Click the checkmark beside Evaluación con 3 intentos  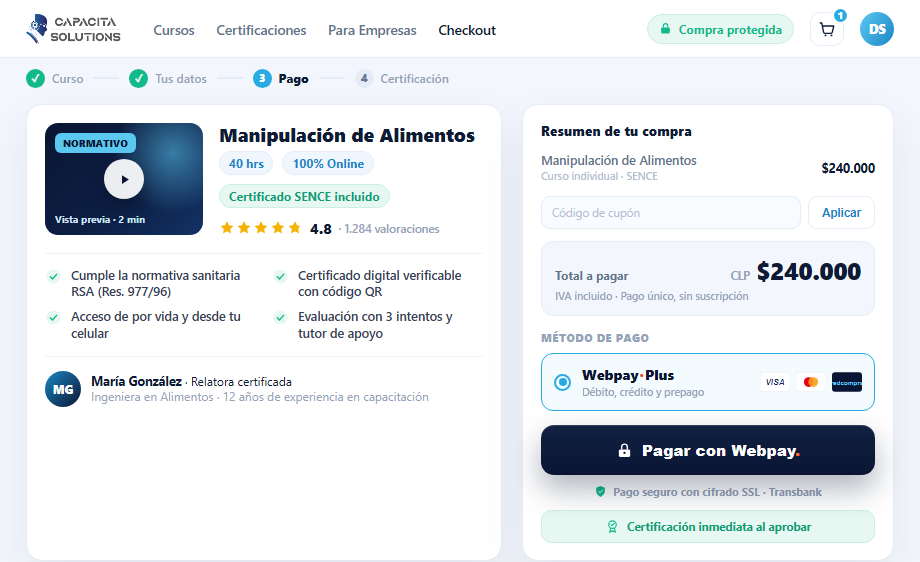point(280,317)
